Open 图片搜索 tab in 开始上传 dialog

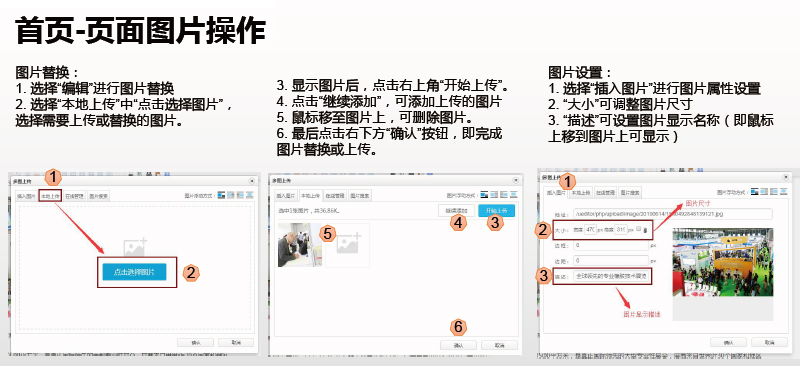click(360, 196)
